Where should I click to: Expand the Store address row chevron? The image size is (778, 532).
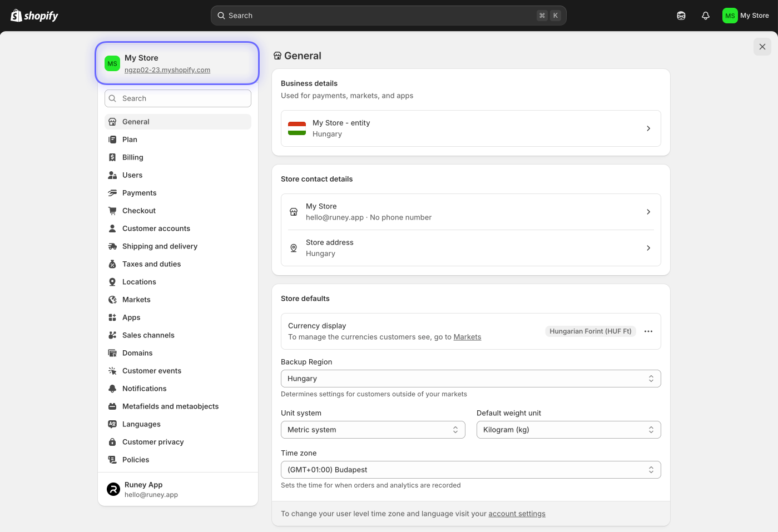coord(648,248)
